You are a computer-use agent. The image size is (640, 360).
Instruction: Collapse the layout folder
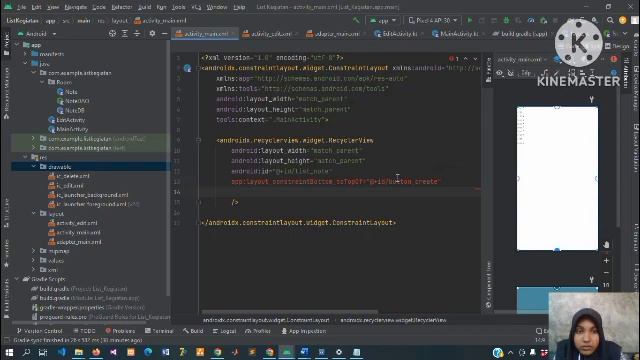33,213
